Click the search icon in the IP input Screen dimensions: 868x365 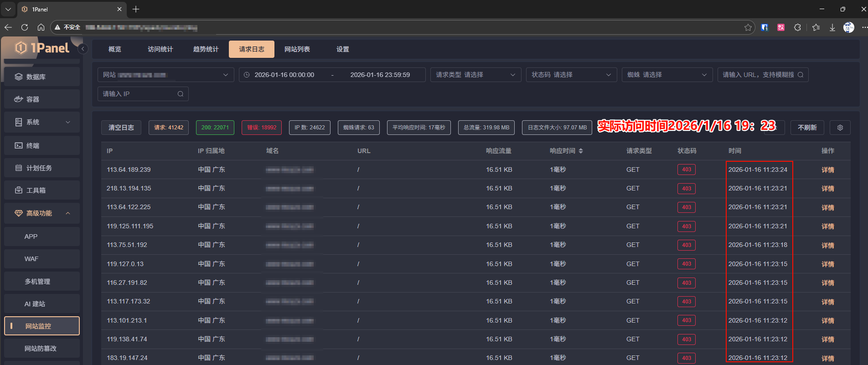pyautogui.click(x=181, y=94)
